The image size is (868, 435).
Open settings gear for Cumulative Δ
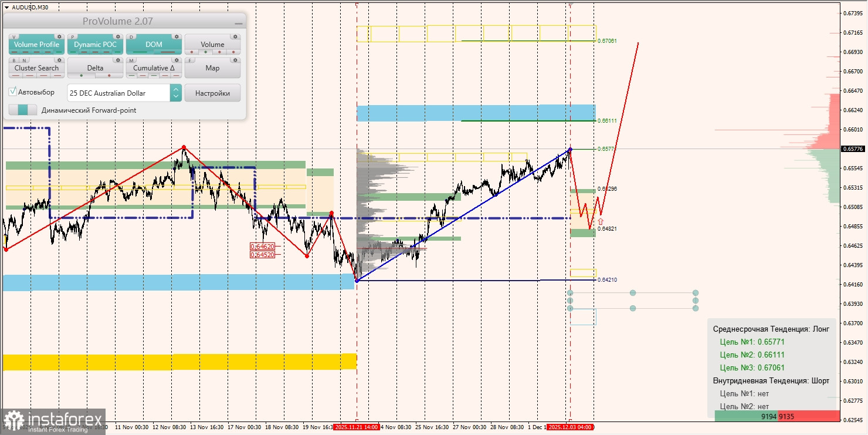[x=177, y=60]
